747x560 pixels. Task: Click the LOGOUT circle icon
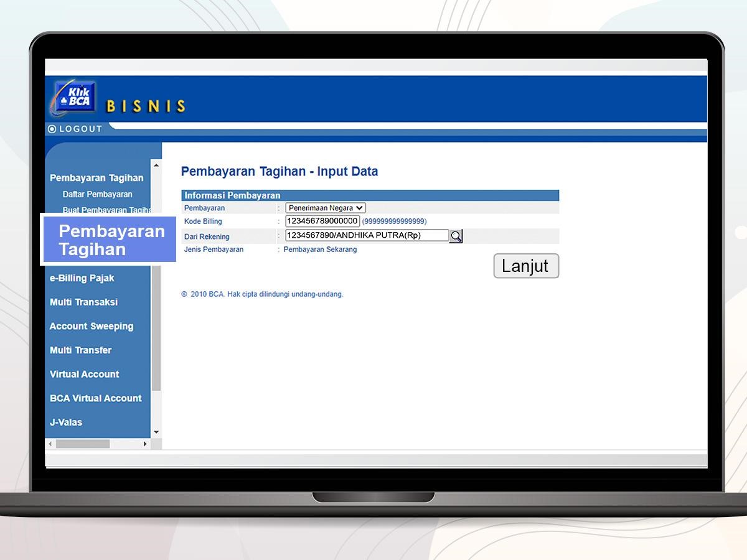click(x=52, y=129)
